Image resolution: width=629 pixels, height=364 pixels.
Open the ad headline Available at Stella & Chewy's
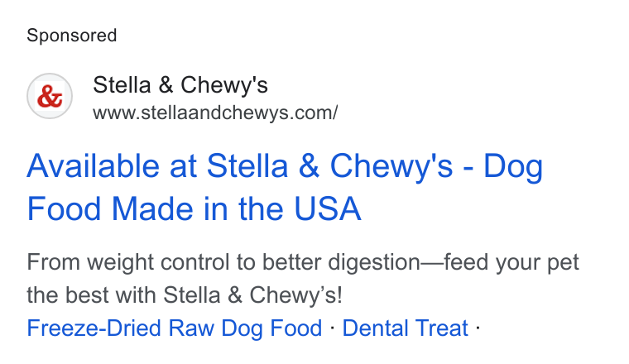(x=285, y=187)
